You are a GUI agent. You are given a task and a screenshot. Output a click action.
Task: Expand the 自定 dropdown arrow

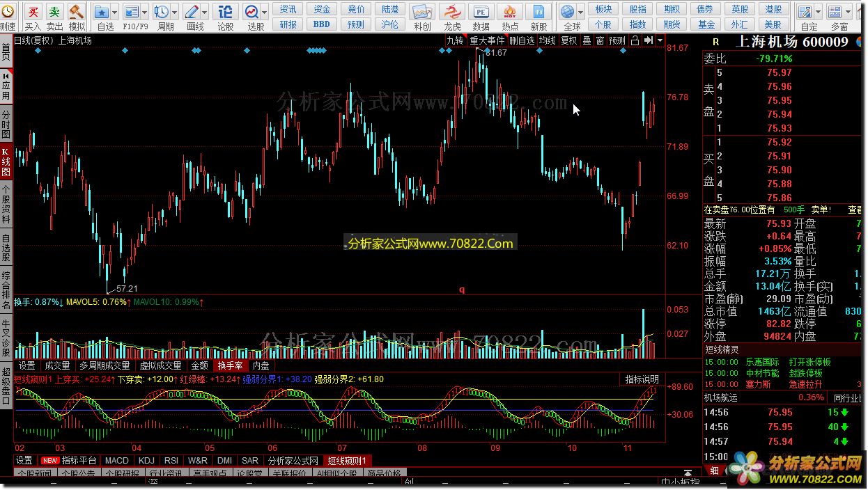tap(818, 13)
